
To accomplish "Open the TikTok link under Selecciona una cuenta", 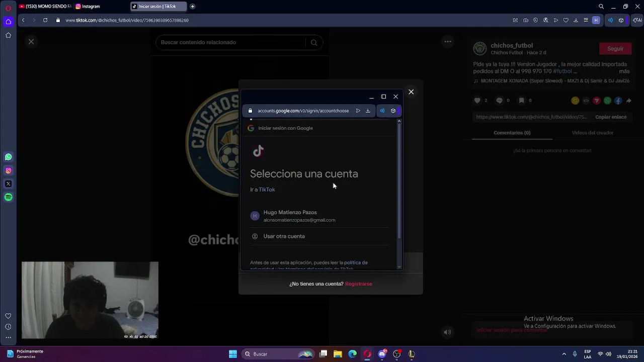I will click(x=267, y=190).
